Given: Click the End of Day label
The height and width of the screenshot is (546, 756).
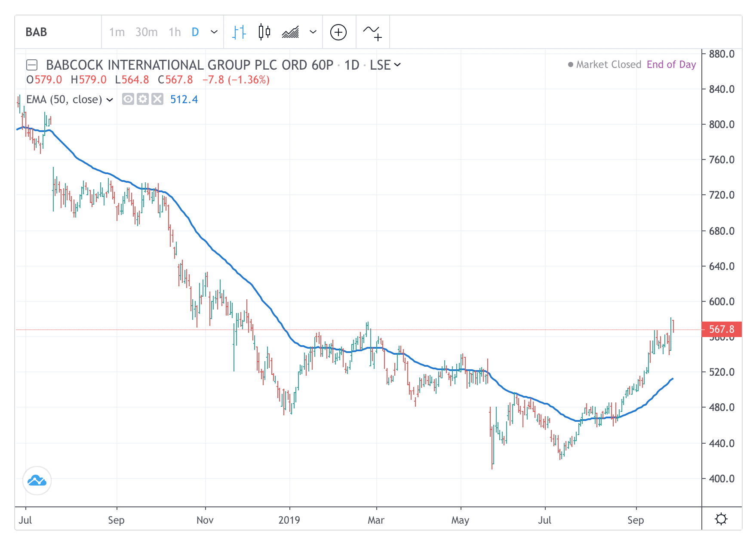Looking at the screenshot, I should click(671, 64).
